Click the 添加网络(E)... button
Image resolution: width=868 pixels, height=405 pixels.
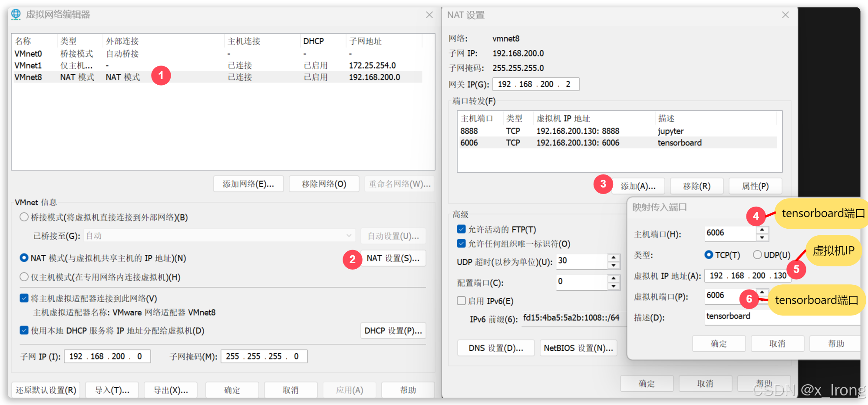click(248, 184)
